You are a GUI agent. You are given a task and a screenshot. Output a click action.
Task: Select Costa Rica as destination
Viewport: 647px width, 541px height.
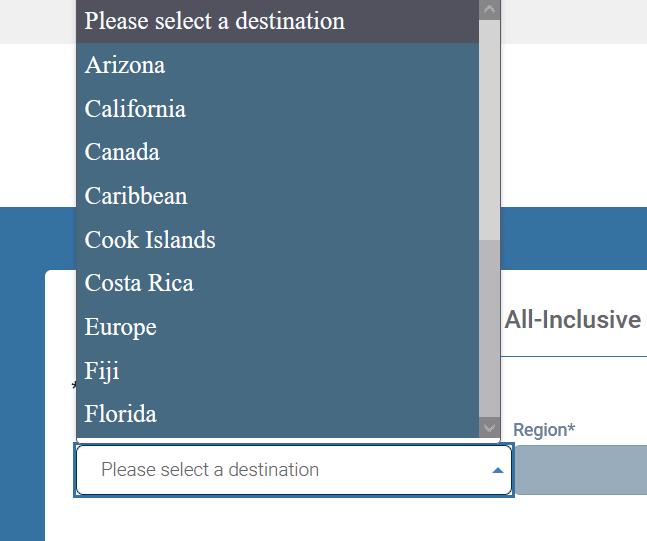click(x=139, y=283)
